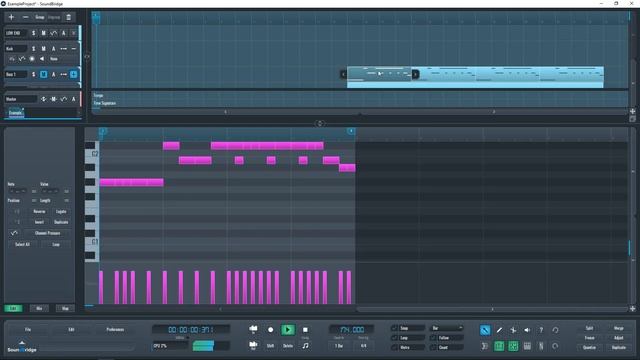Screen dimensions: 640x360
Task: Select the speaker audition tool
Action: pyautogui.click(x=527, y=330)
